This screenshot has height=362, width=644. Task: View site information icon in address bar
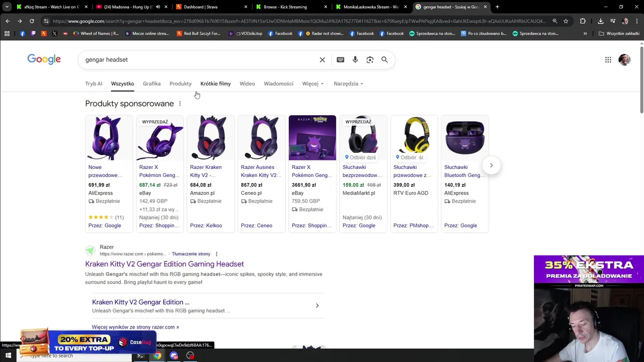[x=46, y=21]
